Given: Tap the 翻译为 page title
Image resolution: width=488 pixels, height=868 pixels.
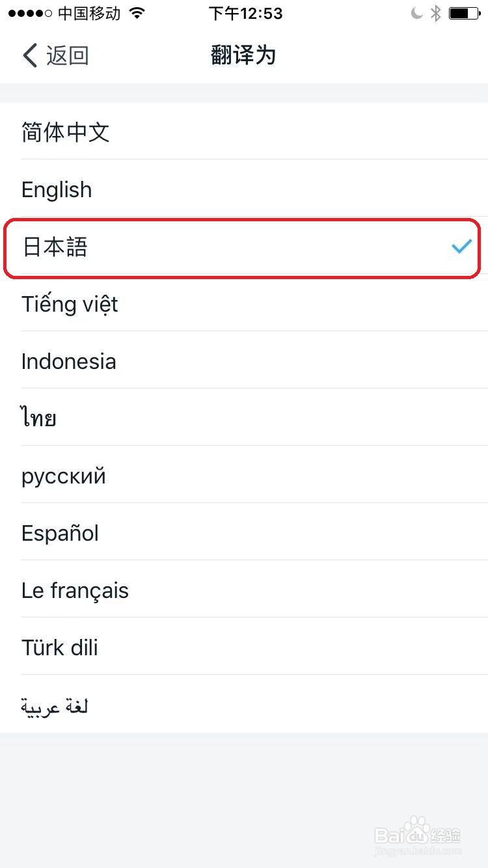Looking at the screenshot, I should tap(243, 55).
